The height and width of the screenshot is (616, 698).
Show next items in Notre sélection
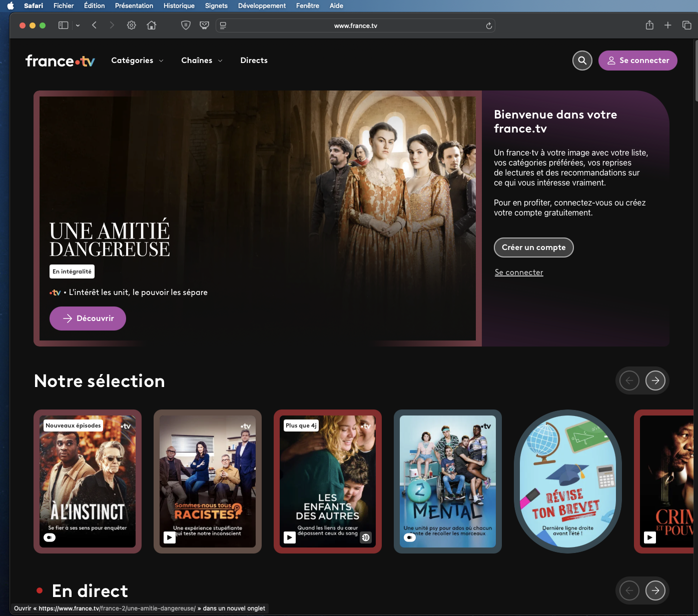pos(655,380)
